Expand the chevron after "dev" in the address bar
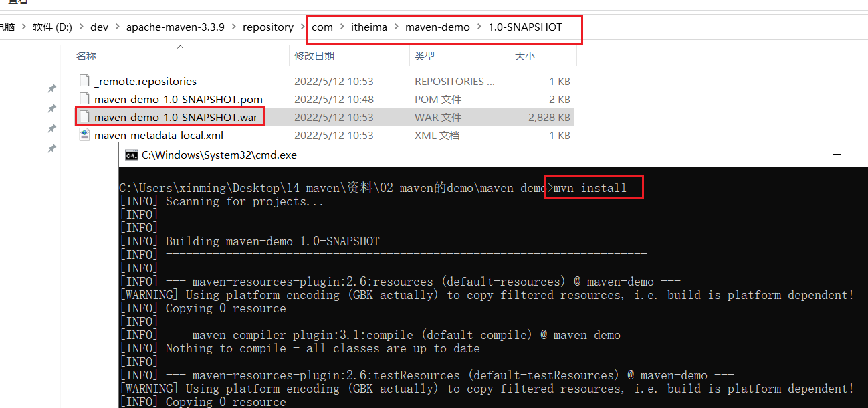 pos(117,27)
